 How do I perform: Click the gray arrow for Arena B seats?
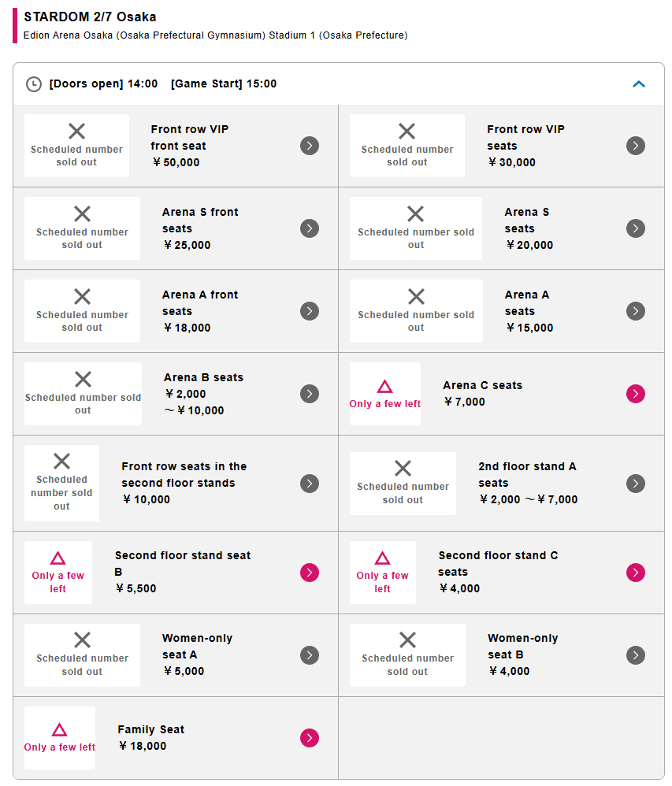pyautogui.click(x=310, y=394)
